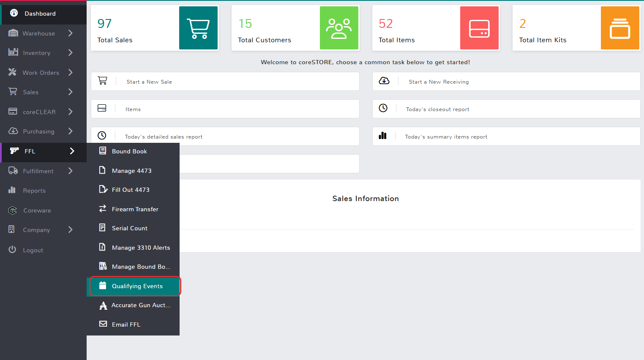The image size is (644, 360).
Task: Click the power icon next to Logout
Action: click(x=13, y=250)
